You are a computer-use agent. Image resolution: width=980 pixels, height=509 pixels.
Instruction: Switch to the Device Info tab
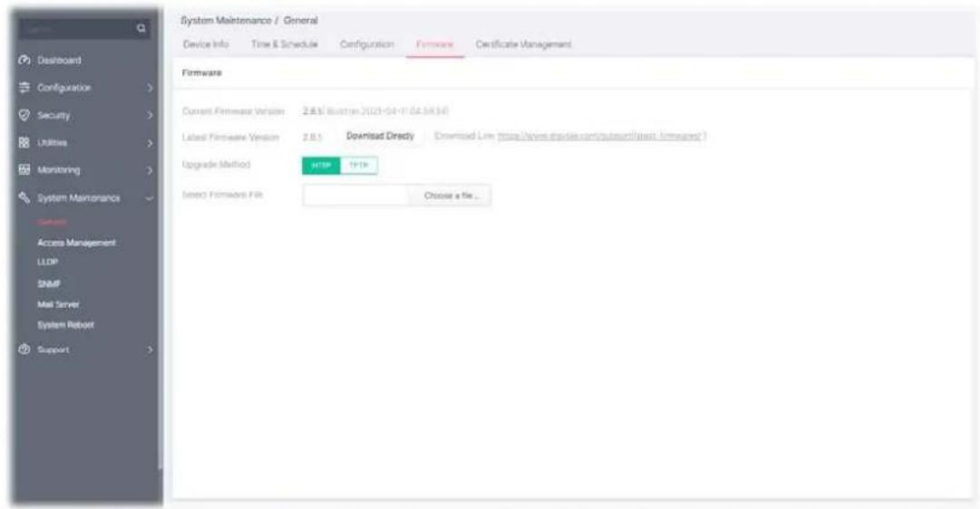pyautogui.click(x=206, y=44)
